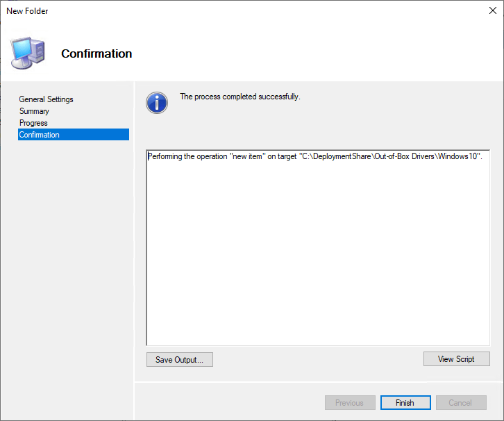This screenshot has width=504, height=421.
Task: Select the highlighted Confirmation step
Action: click(x=40, y=135)
